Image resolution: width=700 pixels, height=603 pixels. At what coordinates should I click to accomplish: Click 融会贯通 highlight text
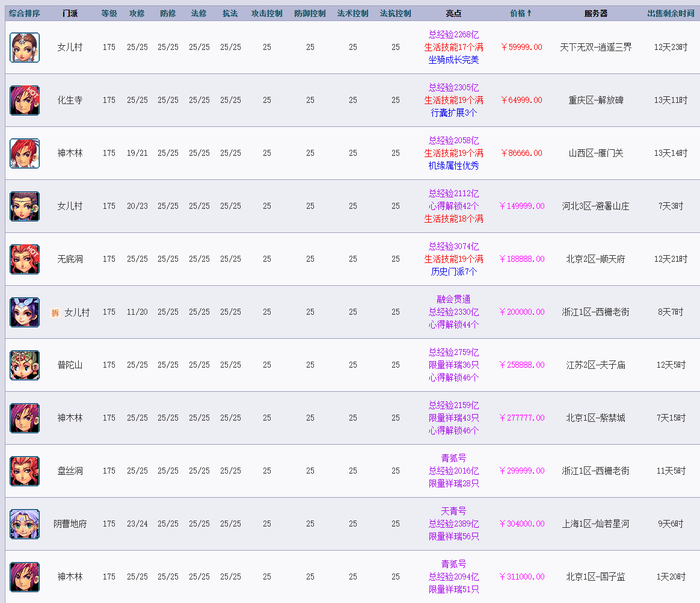(x=453, y=299)
